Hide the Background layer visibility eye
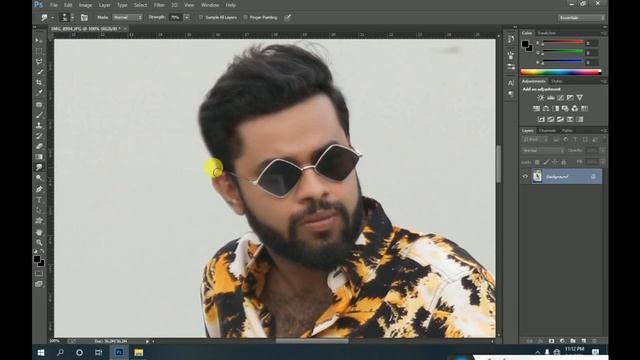Screen dimensions: 640x360 pos(525,177)
